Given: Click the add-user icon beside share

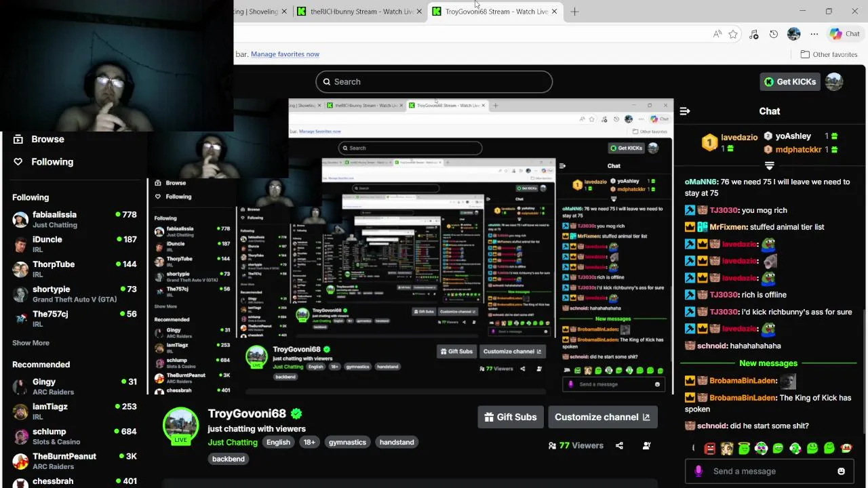Looking at the screenshot, I should (x=646, y=445).
